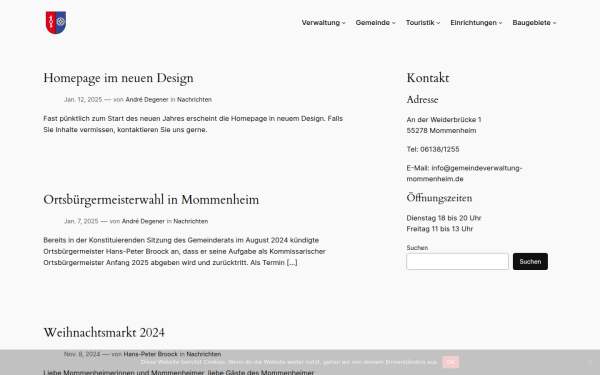600x375 pixels.
Task: Click the Kontakt sidebar heading
Action: (428, 78)
